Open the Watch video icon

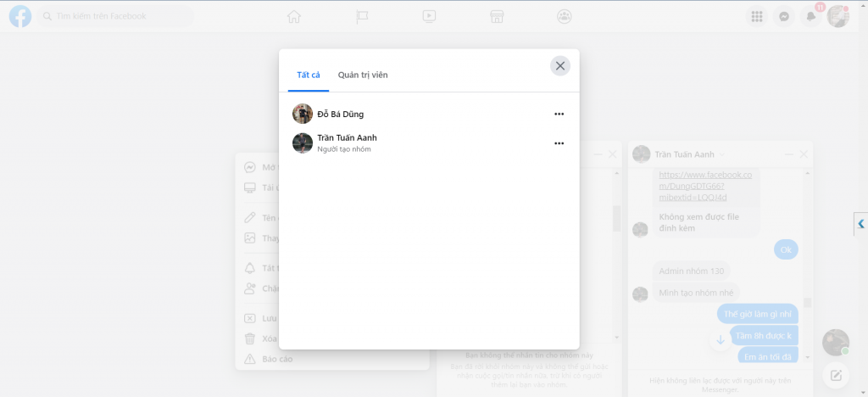[x=430, y=16]
